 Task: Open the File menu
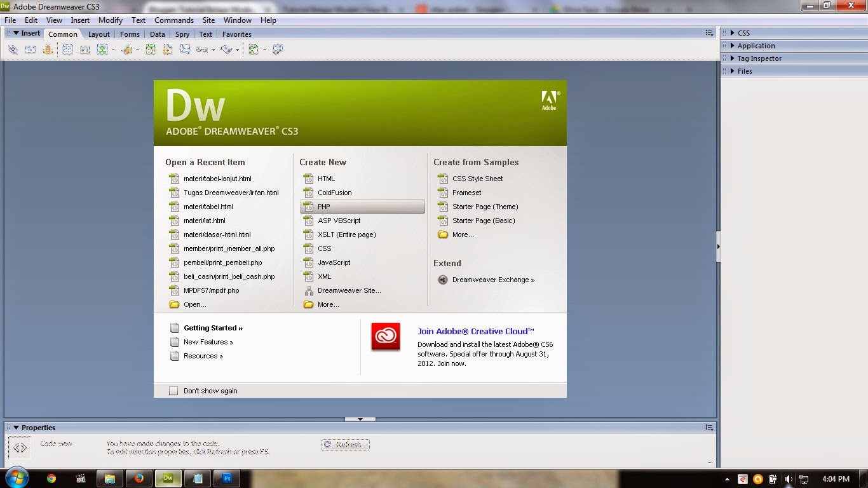pos(10,20)
